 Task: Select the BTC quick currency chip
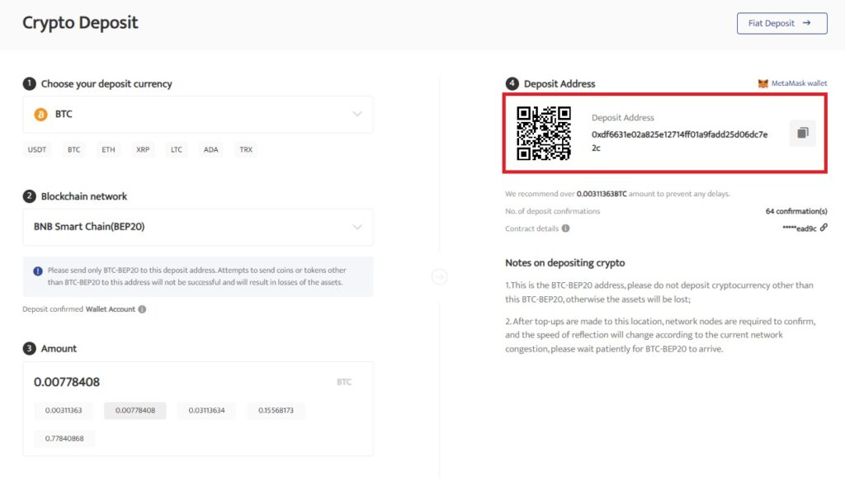point(73,149)
